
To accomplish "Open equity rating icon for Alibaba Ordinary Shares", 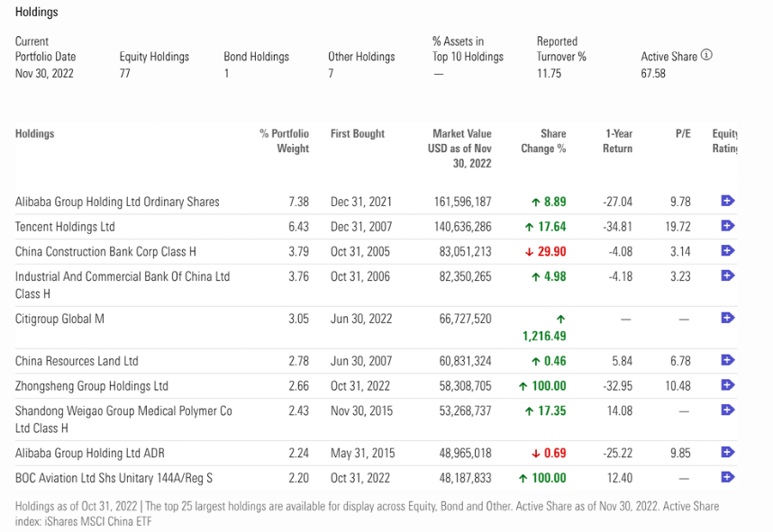I will click(728, 201).
